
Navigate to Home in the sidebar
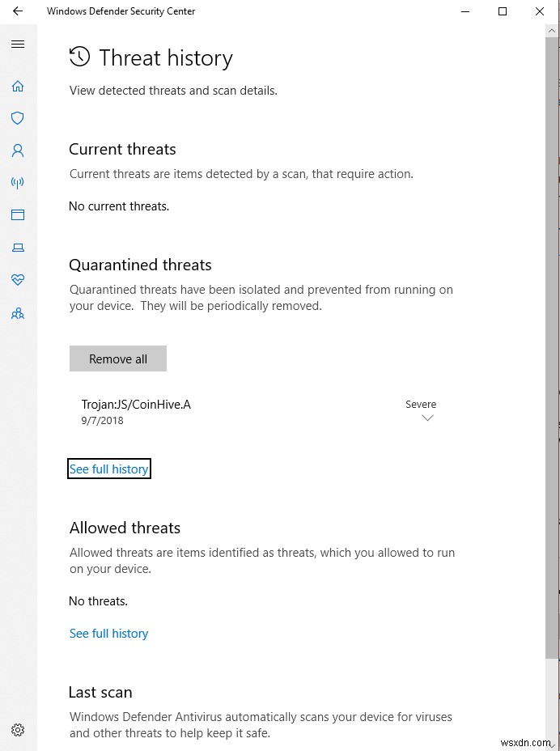coord(18,86)
